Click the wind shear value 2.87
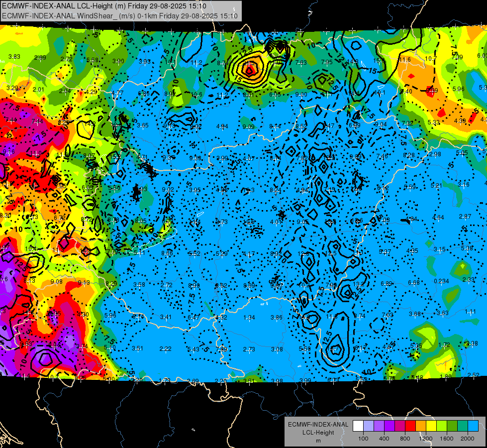 [x=465, y=217]
